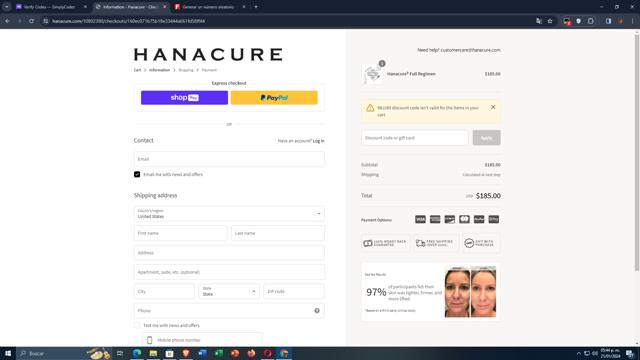This screenshot has height=360, width=640.
Task: Switch to the Generar un número aleatorio tab
Action: (x=209, y=7)
